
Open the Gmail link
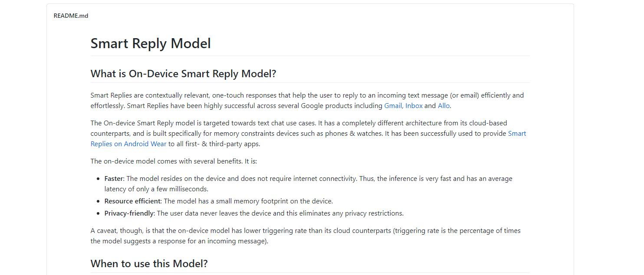click(393, 106)
